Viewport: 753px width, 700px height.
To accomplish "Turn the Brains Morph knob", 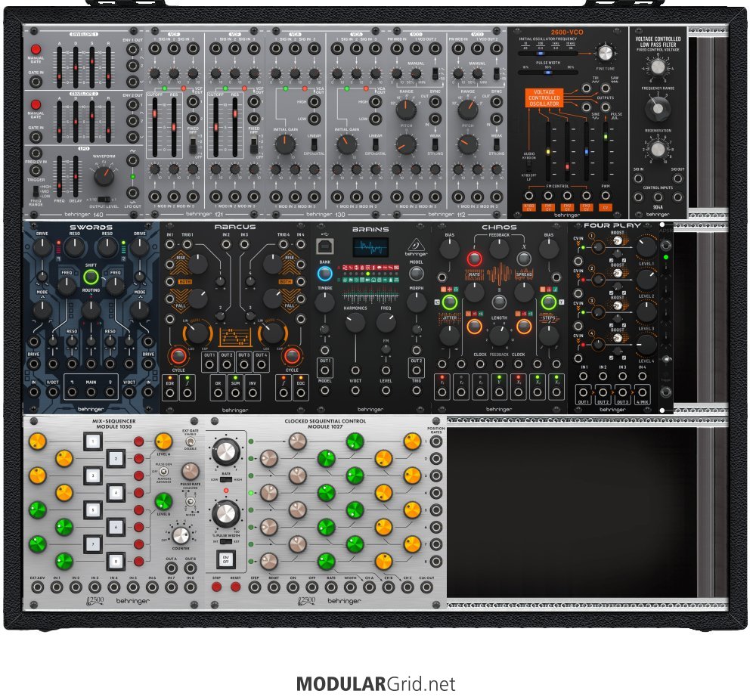I will tap(416, 302).
